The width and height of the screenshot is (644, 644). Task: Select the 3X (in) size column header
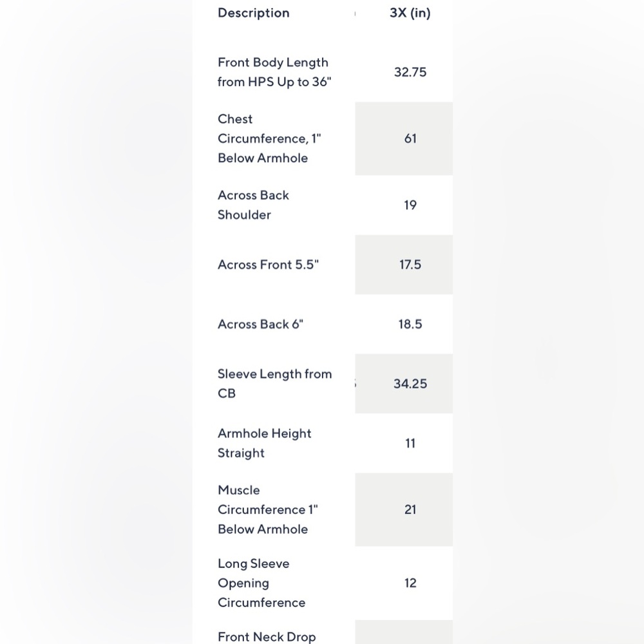point(410,13)
